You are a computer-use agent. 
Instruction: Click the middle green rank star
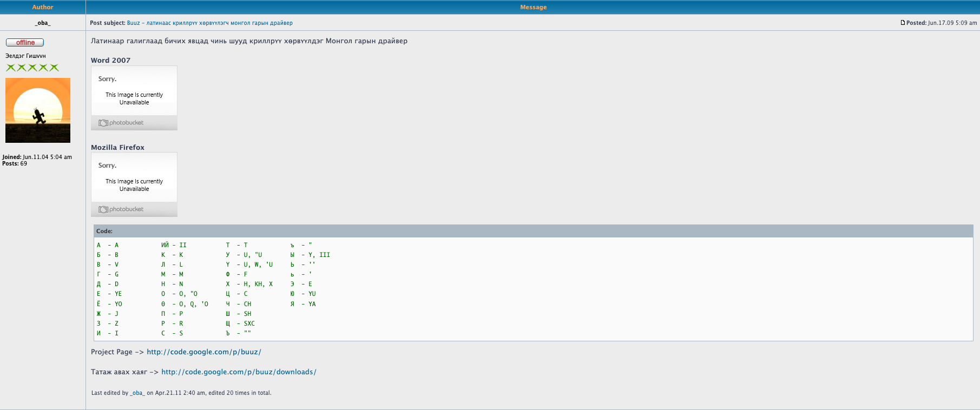point(32,68)
